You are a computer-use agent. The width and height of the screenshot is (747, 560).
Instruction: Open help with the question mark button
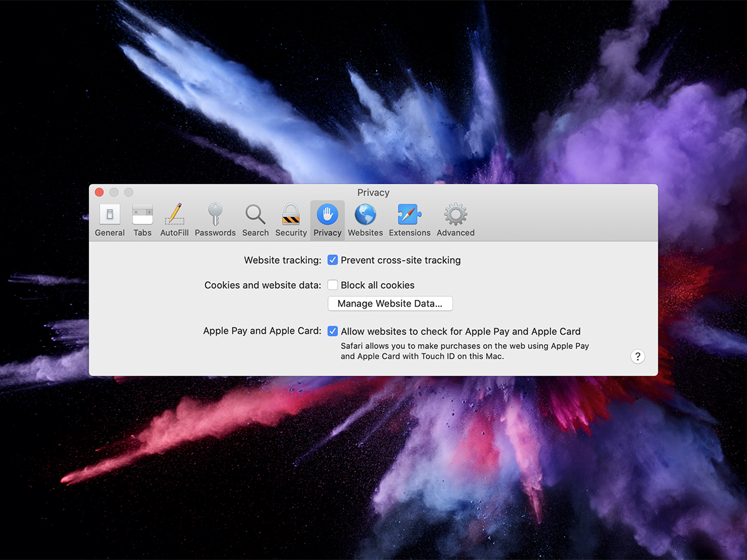(637, 357)
